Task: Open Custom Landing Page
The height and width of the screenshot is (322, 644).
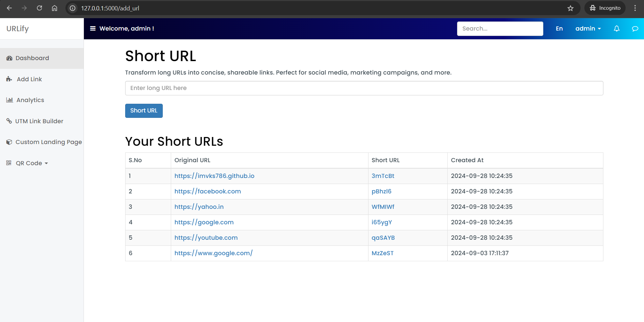Action: 42,142
